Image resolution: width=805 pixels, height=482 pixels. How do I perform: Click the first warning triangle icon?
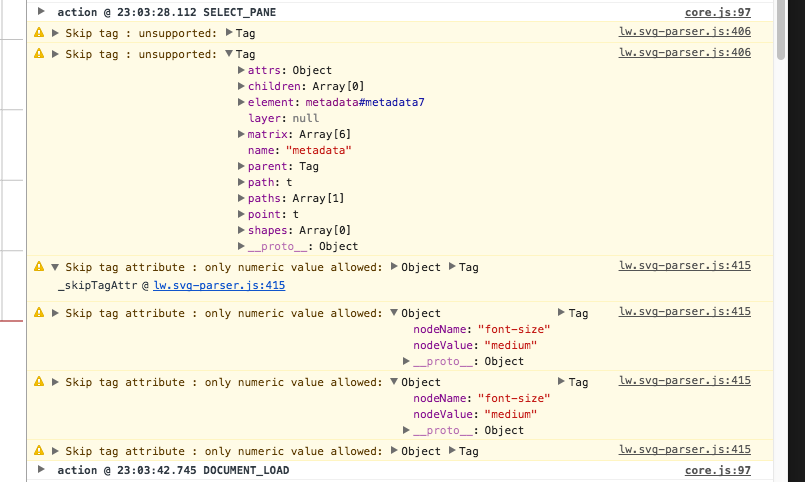39,33
